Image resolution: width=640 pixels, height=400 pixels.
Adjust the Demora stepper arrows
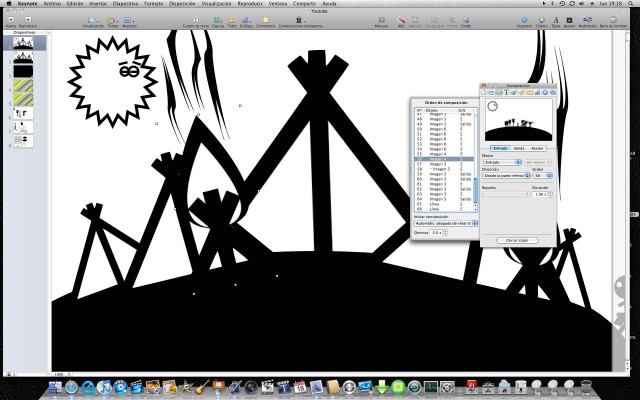point(445,233)
